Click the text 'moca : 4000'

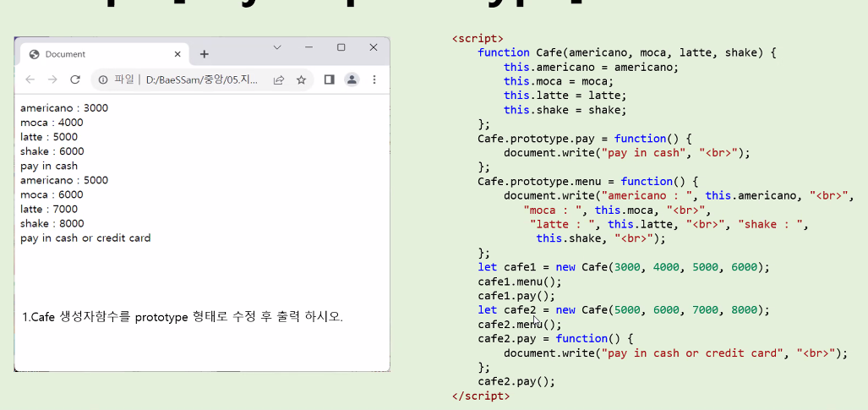(x=52, y=123)
